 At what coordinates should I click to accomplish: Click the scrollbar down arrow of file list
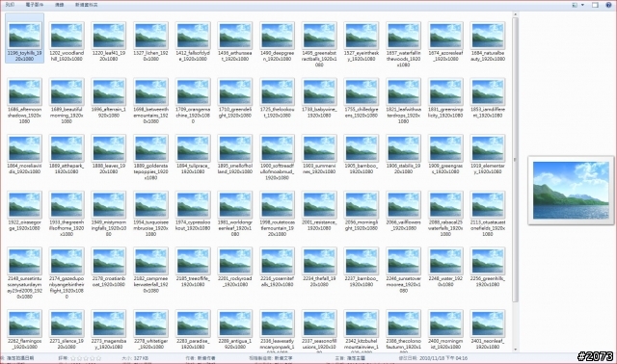515,349
